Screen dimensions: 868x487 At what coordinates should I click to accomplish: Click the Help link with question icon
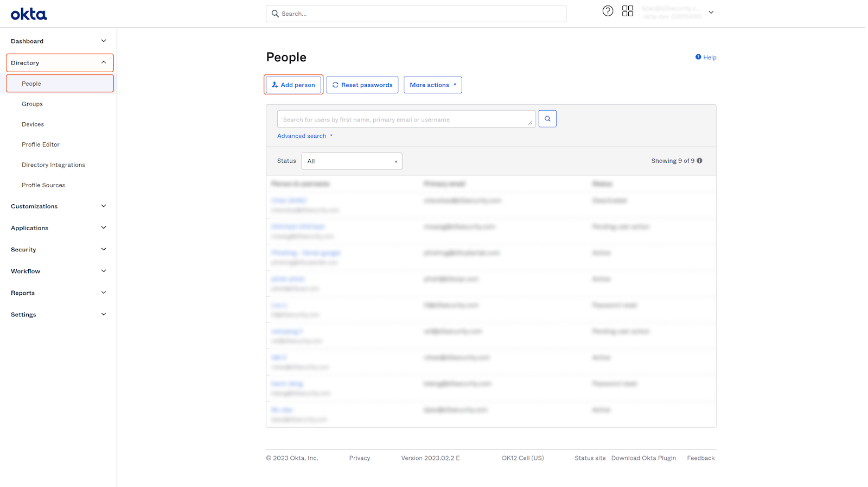click(x=706, y=58)
